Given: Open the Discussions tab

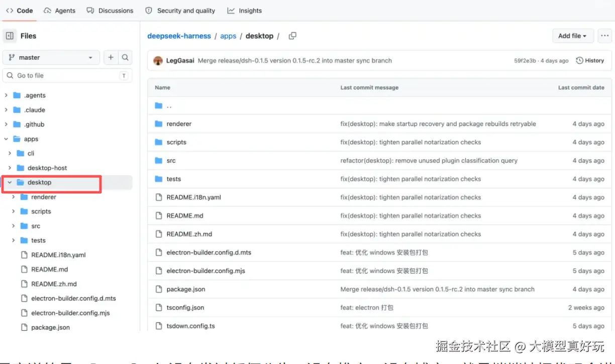Looking at the screenshot, I should 110,11.
